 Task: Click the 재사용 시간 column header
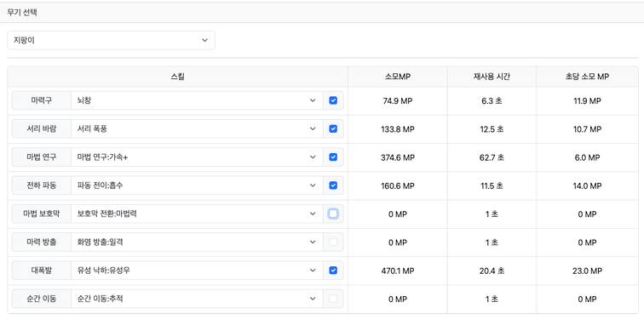pyautogui.click(x=492, y=77)
